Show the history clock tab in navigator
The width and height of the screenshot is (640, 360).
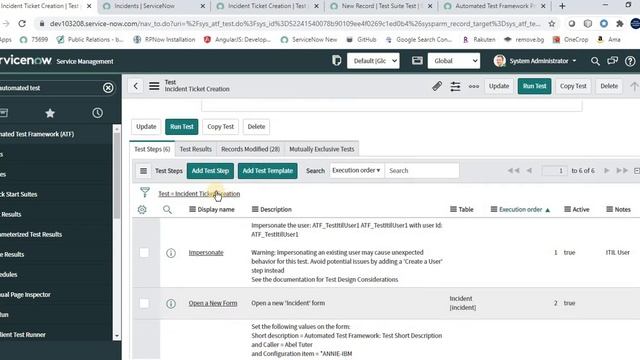pyautogui.click(x=97, y=113)
